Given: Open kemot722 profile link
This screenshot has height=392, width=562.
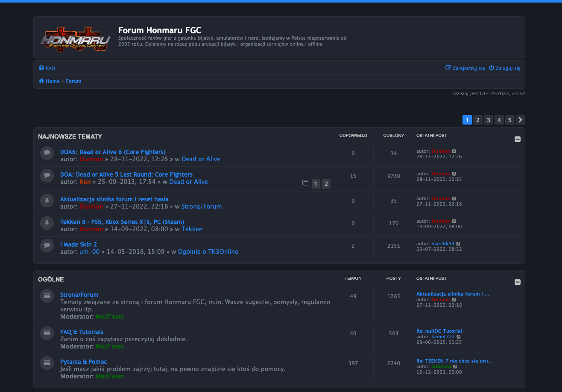Looking at the screenshot, I should (443, 337).
